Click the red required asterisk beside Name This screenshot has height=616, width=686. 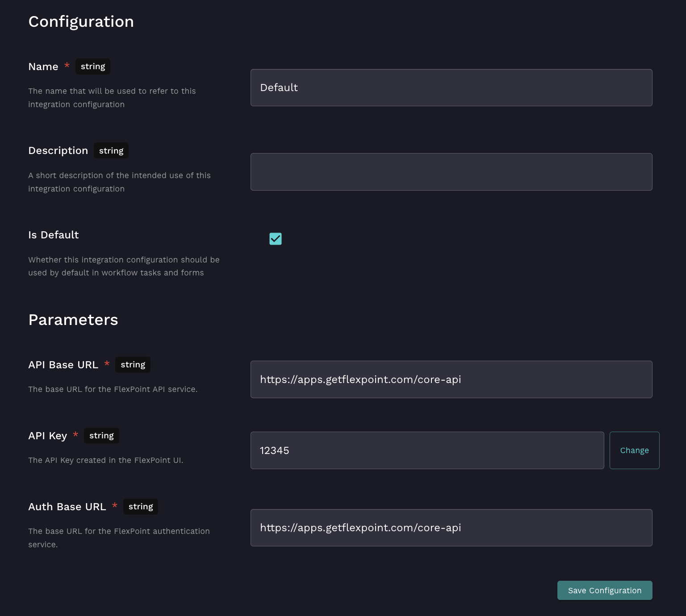[x=67, y=66]
